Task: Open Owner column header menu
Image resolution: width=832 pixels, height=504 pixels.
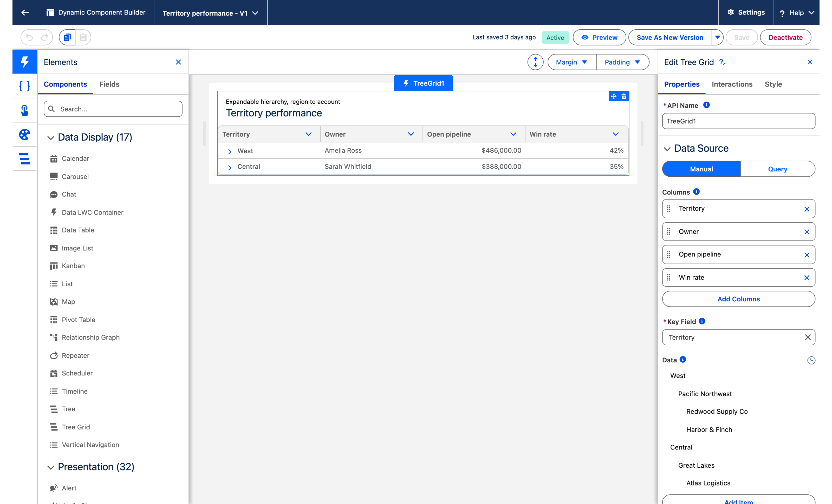Action: (x=411, y=134)
